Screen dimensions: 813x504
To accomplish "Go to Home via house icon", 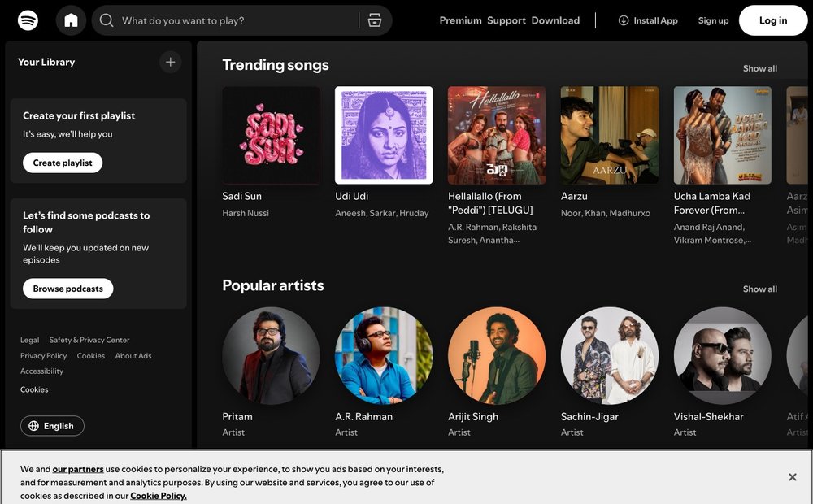I will (71, 20).
